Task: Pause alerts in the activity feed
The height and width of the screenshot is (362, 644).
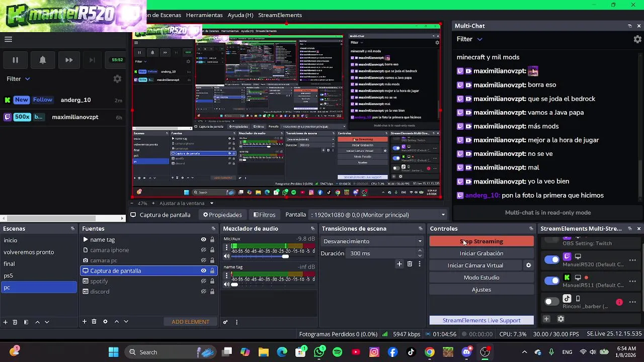Action: 15,60
